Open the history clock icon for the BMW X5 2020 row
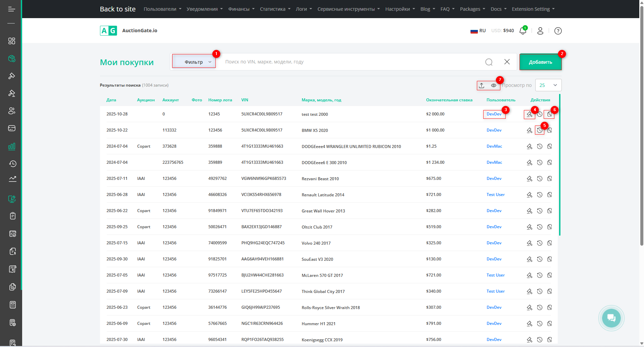This screenshot has width=644, height=347. coord(539,131)
